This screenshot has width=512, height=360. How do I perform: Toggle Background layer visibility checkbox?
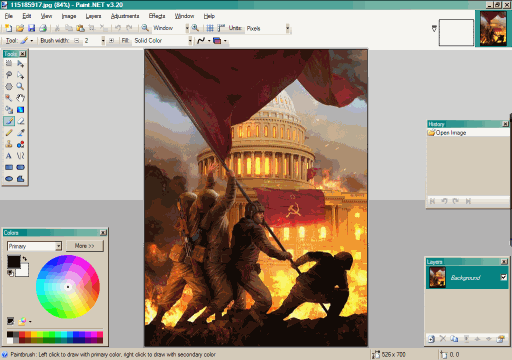pyautogui.click(x=504, y=277)
